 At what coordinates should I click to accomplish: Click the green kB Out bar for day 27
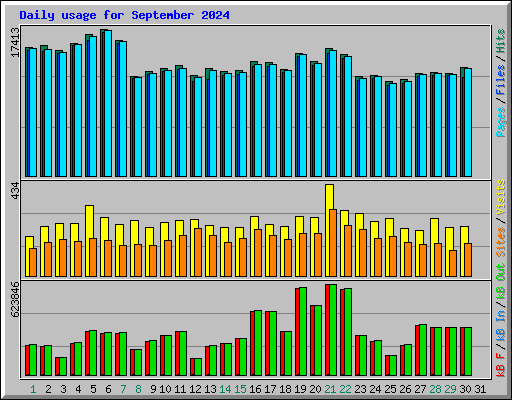click(x=423, y=350)
